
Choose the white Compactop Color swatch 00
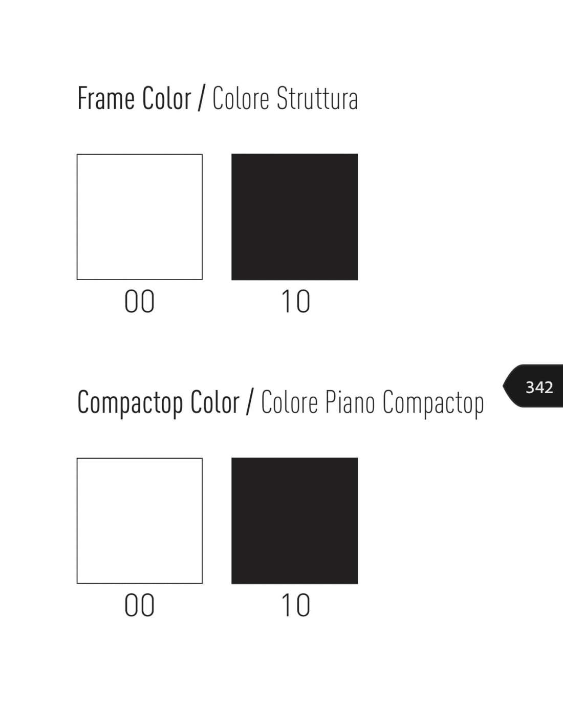140,521
